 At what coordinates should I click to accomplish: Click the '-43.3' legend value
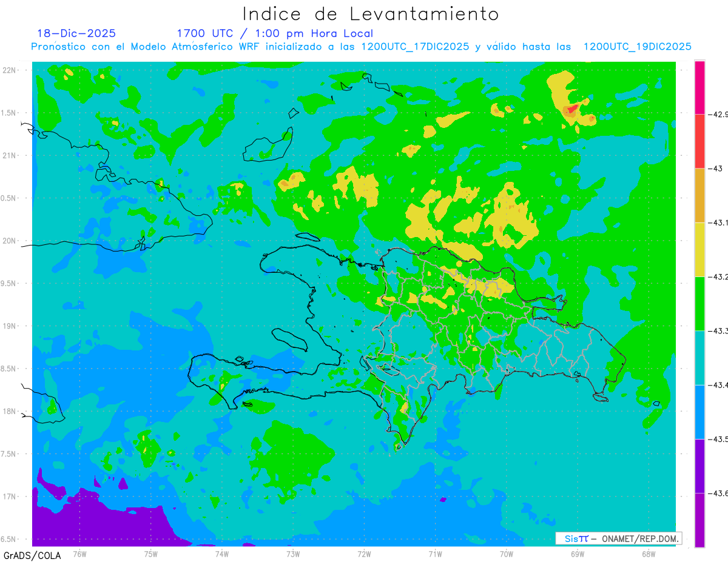tap(718, 330)
